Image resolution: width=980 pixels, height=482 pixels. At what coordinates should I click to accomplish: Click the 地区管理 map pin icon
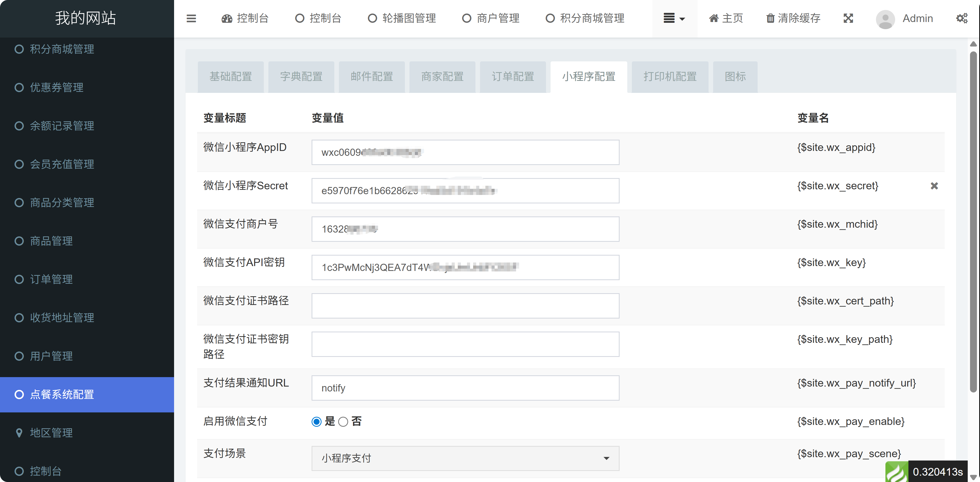[19, 433]
